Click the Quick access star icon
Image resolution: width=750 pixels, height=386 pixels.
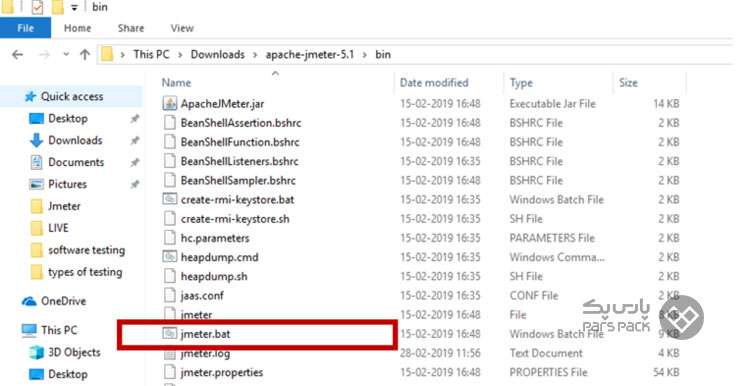click(x=30, y=97)
